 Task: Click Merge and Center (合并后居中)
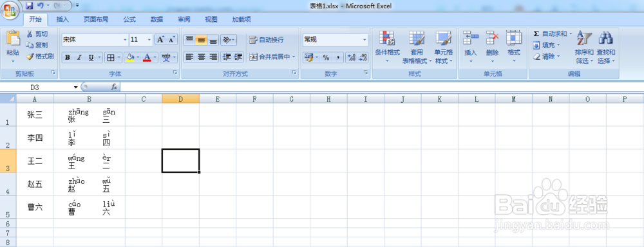tap(269, 57)
